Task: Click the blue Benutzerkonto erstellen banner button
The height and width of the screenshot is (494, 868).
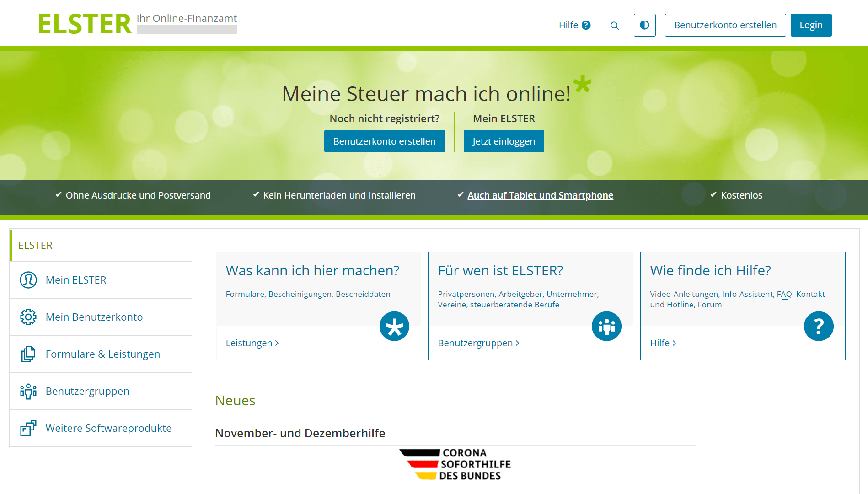Action: point(384,141)
